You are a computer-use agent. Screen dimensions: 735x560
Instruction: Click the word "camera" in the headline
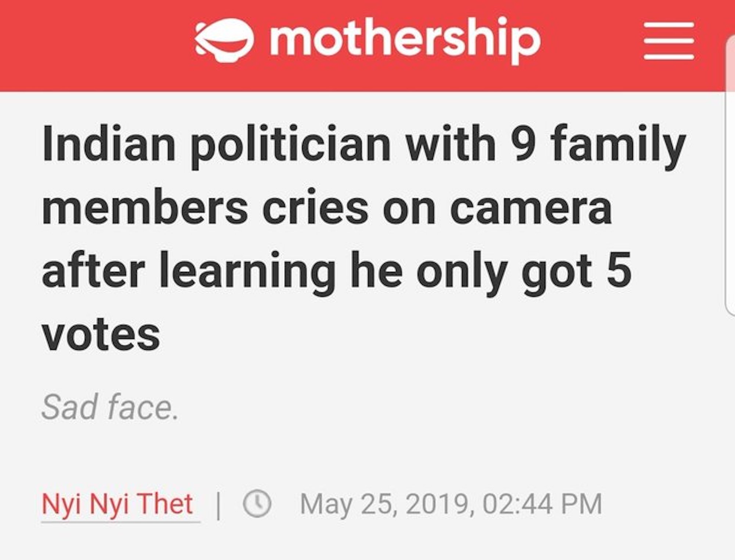pyautogui.click(x=531, y=208)
